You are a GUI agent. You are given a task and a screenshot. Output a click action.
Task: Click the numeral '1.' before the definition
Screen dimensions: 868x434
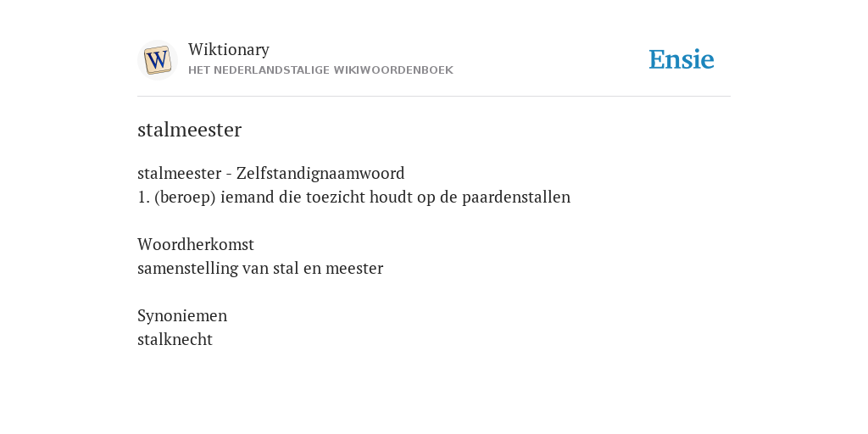[x=143, y=197]
